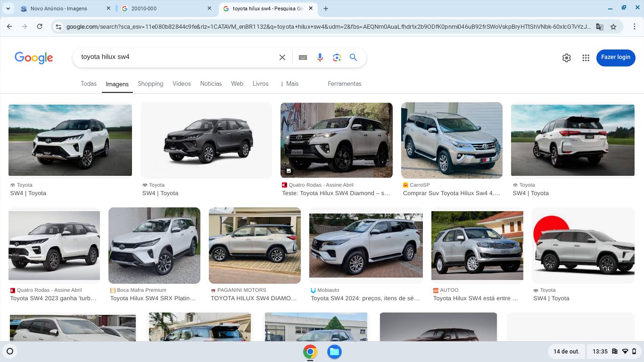Image resolution: width=644 pixels, height=362 pixels.
Task: Click the "Fazer login" button
Action: point(616,58)
